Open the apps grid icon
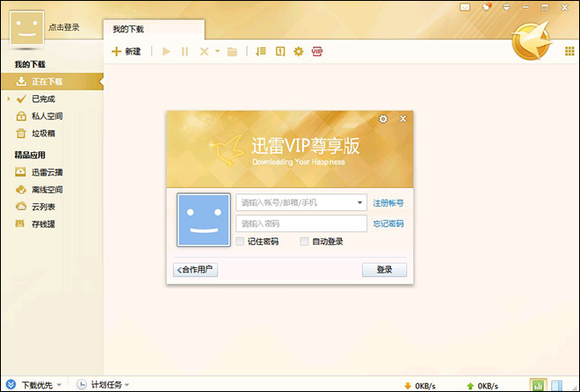 [569, 51]
